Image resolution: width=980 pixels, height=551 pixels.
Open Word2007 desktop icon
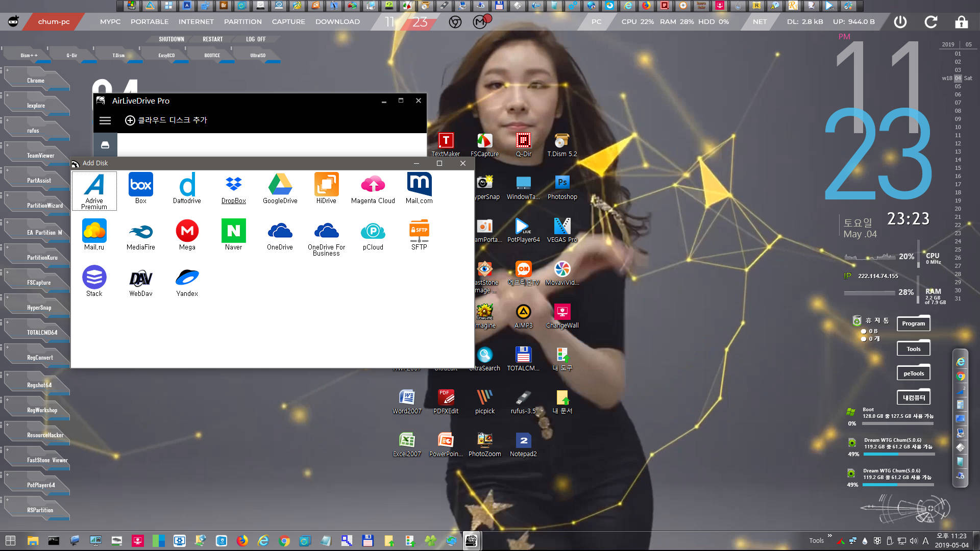click(407, 402)
